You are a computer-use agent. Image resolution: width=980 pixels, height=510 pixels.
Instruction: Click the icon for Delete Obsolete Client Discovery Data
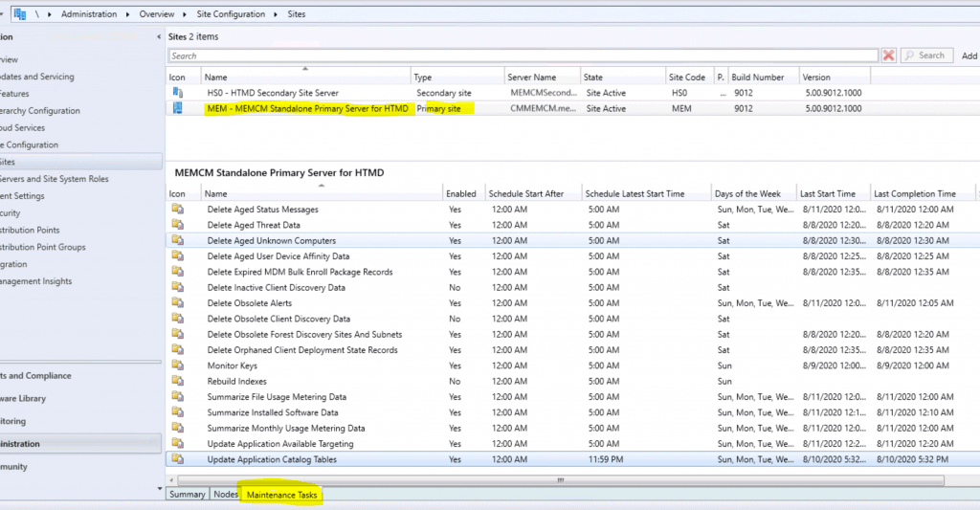(177, 318)
